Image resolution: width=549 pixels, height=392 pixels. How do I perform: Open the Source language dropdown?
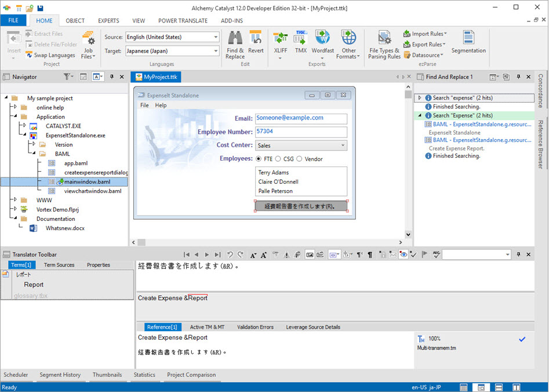216,37
